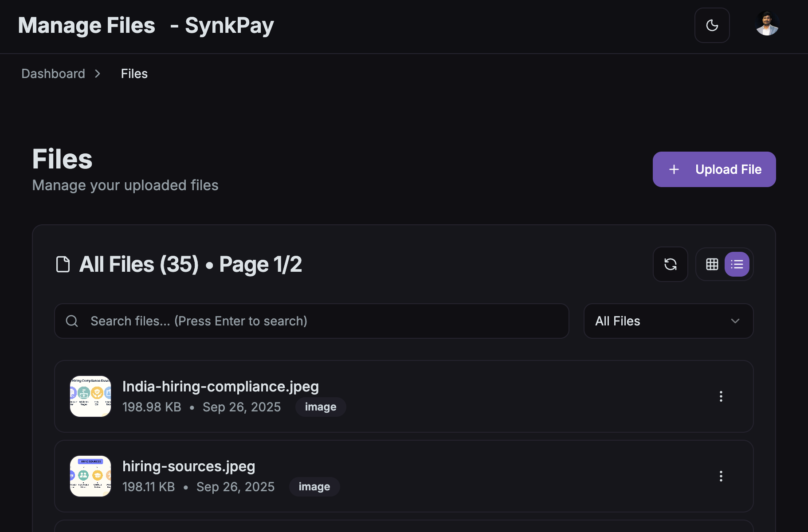Click the Upload File button
This screenshot has width=808, height=532.
pyautogui.click(x=714, y=169)
